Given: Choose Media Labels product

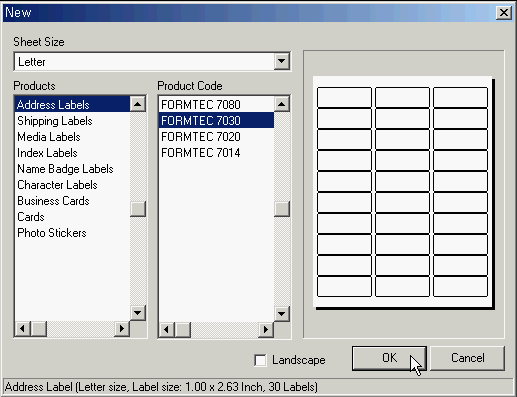Looking at the screenshot, I should (x=72, y=137).
